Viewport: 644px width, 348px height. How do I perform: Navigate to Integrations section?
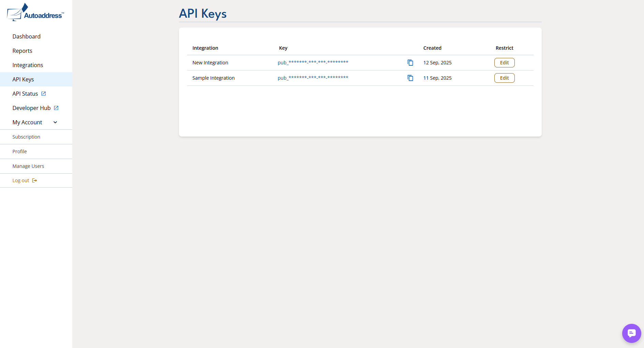pos(28,65)
